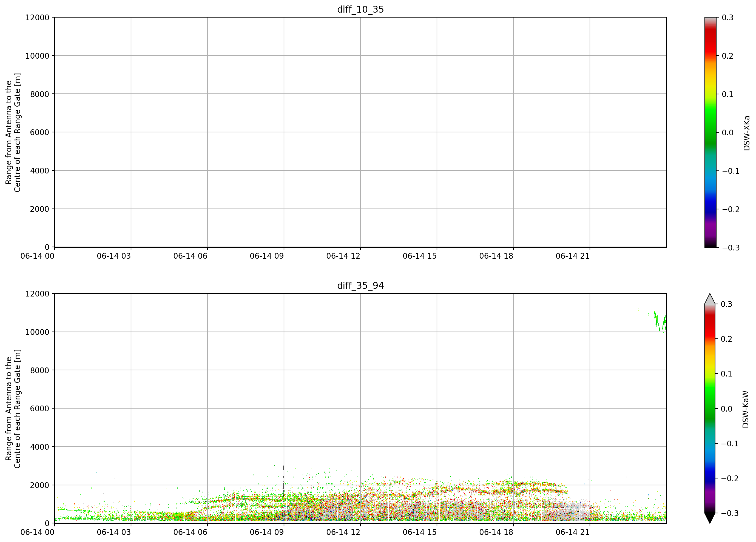Click '06-14 09' under the diff_35_94 plot

pos(267,532)
